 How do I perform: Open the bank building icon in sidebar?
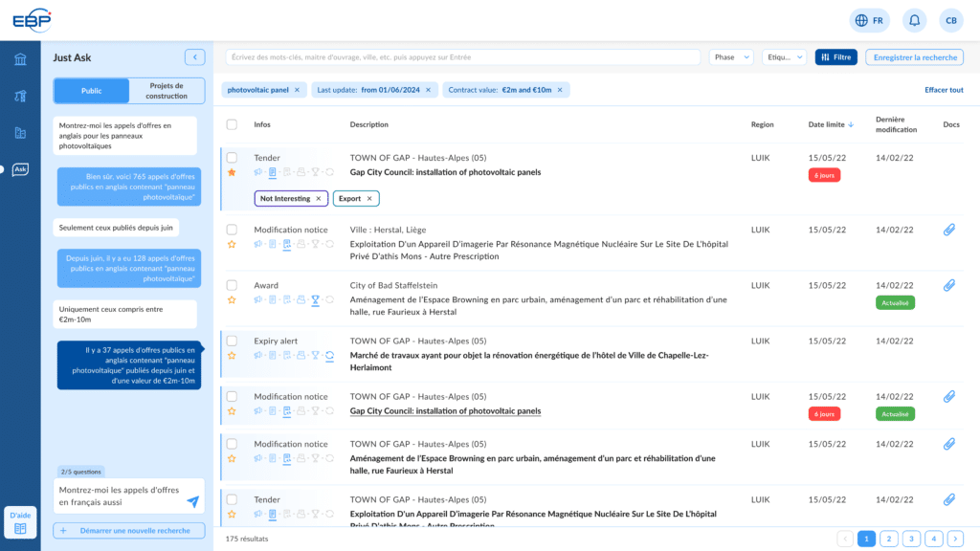pos(20,60)
